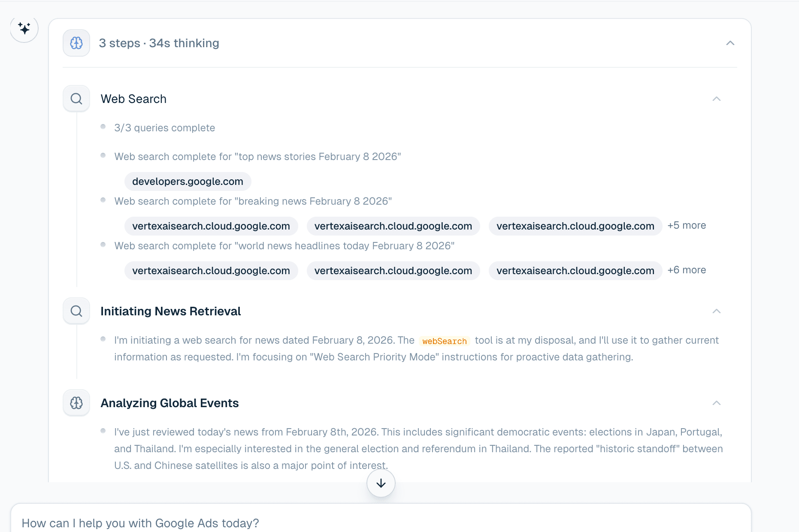Screen dimensions: 799x532
Task: Collapse the Web Search section
Action: tap(716, 99)
